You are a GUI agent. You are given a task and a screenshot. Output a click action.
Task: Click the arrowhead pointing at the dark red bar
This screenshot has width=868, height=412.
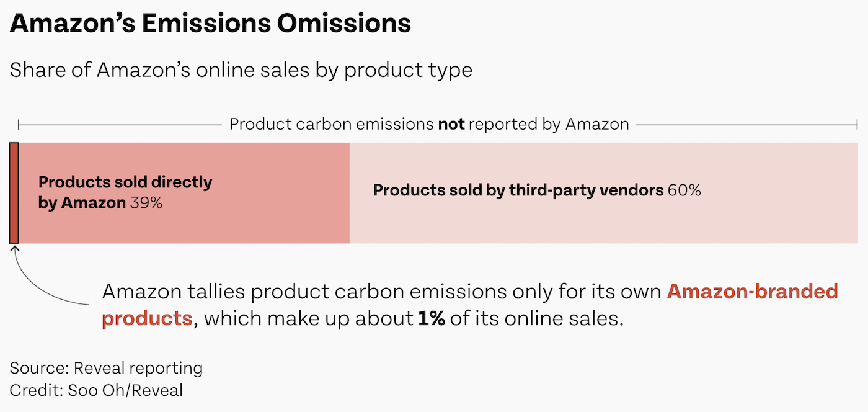(x=14, y=248)
